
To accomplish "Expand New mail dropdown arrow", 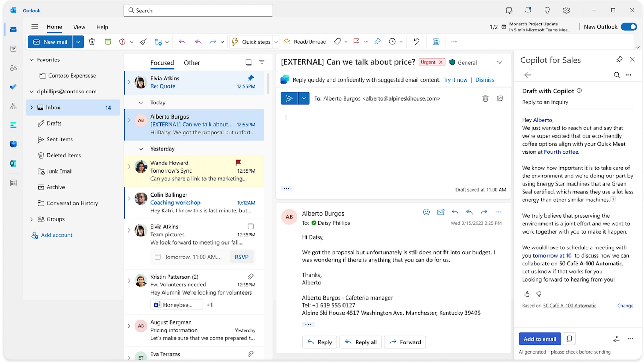I will click(x=78, y=42).
